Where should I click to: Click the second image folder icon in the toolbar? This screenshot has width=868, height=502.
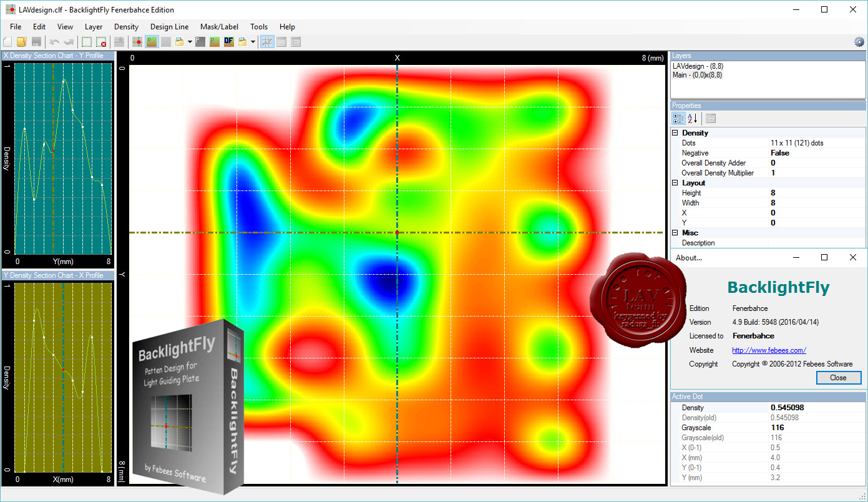242,42
